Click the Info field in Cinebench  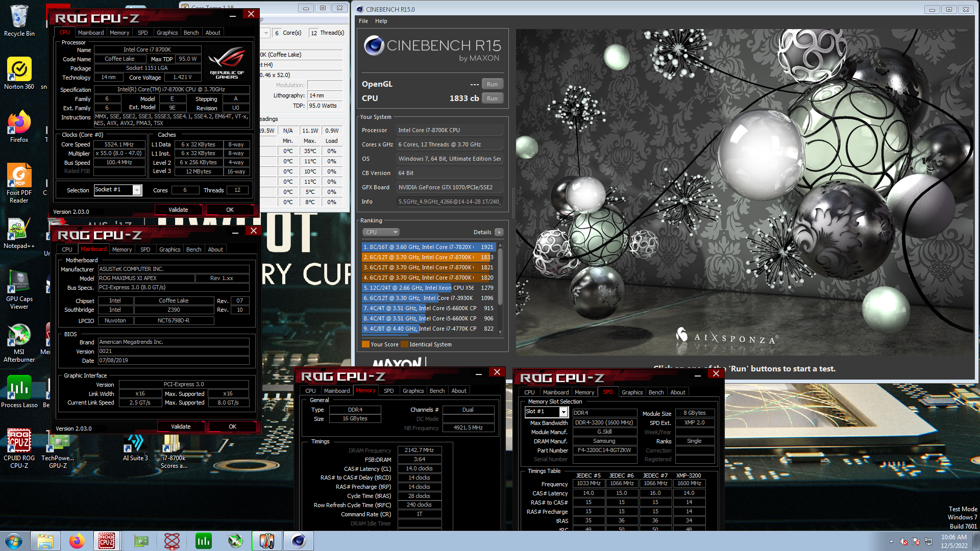pyautogui.click(x=450, y=202)
